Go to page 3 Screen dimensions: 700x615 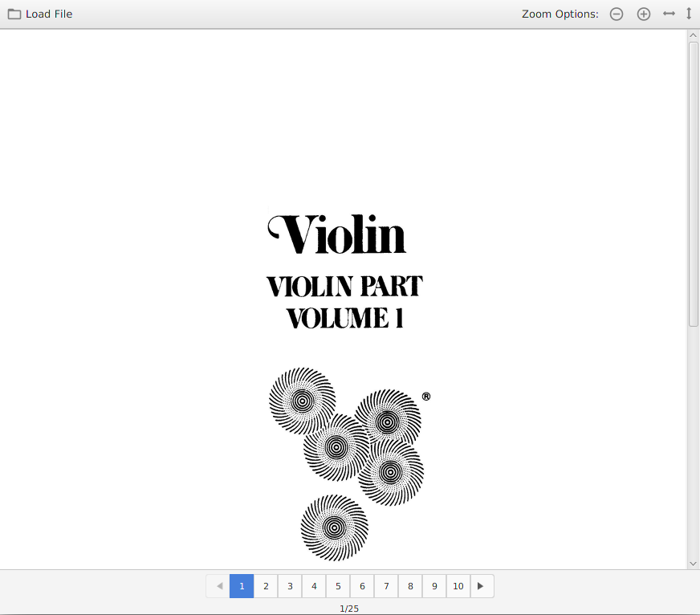290,586
